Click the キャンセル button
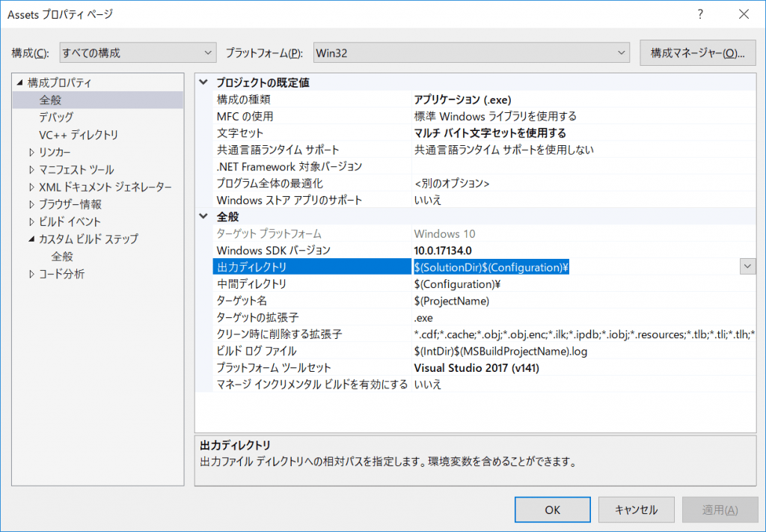Image resolution: width=766 pixels, height=532 pixels. [636, 509]
